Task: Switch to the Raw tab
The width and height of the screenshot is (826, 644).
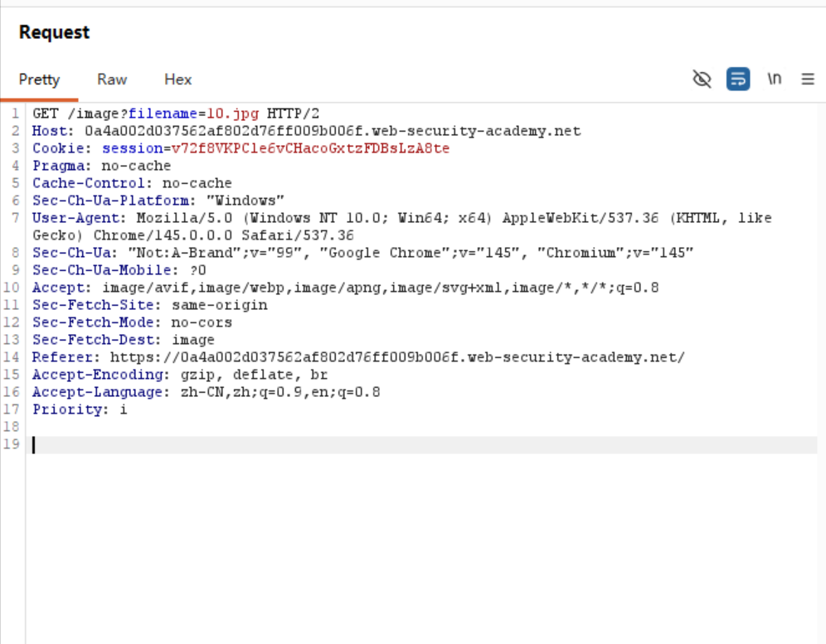Action: [x=112, y=80]
